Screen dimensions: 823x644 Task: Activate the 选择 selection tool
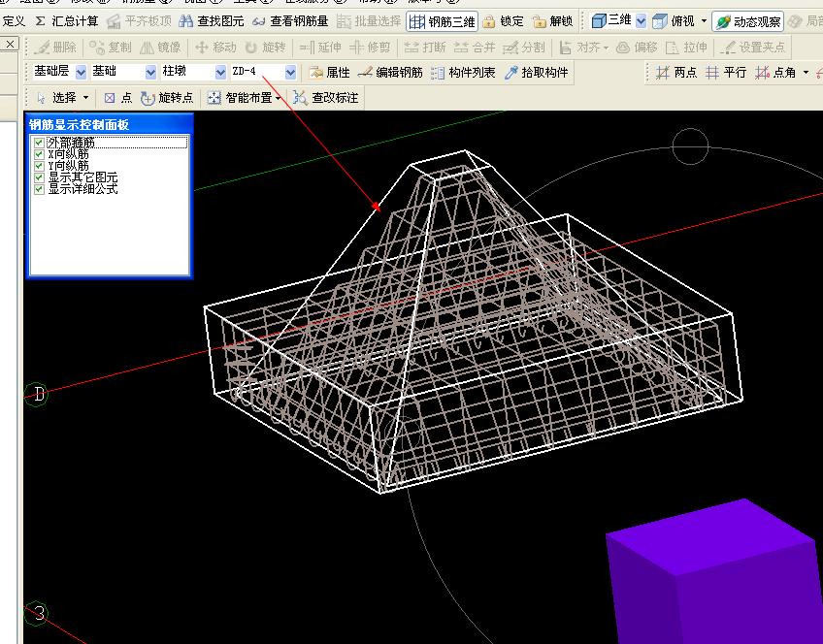point(56,98)
